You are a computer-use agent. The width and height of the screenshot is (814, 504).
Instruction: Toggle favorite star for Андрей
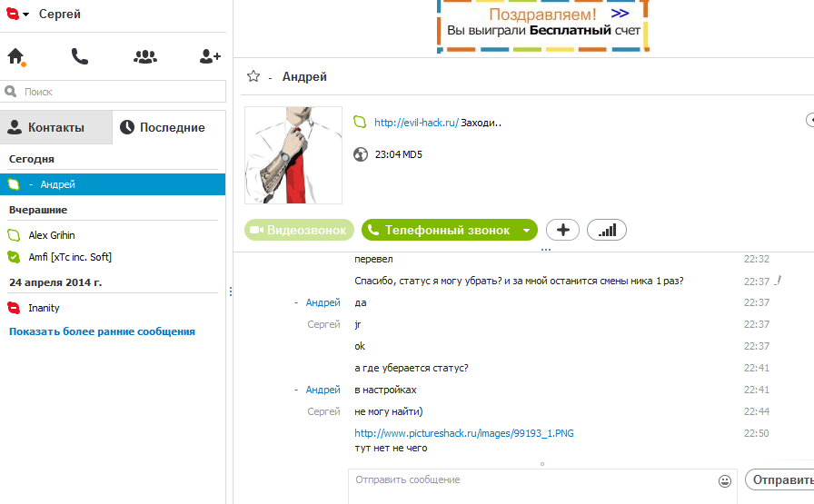tap(253, 76)
